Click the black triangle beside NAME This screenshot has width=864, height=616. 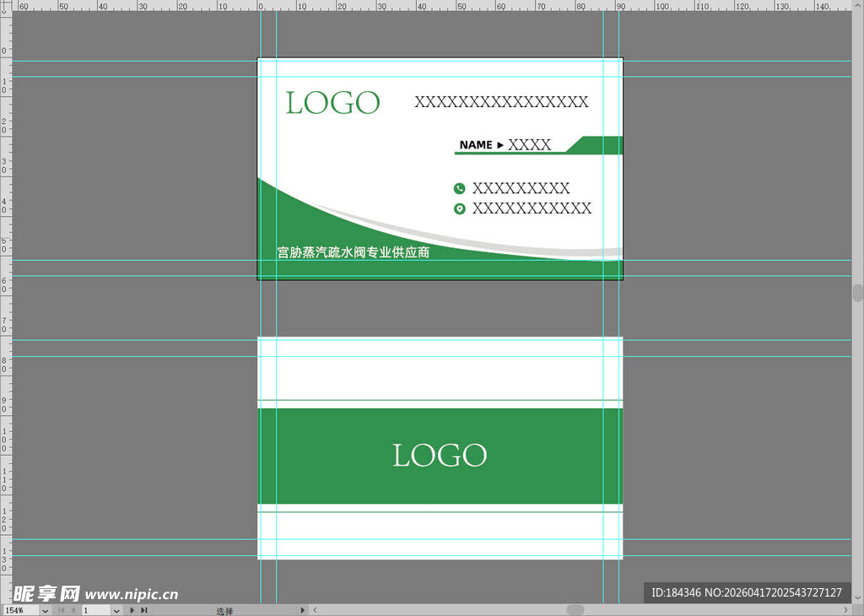coord(500,145)
